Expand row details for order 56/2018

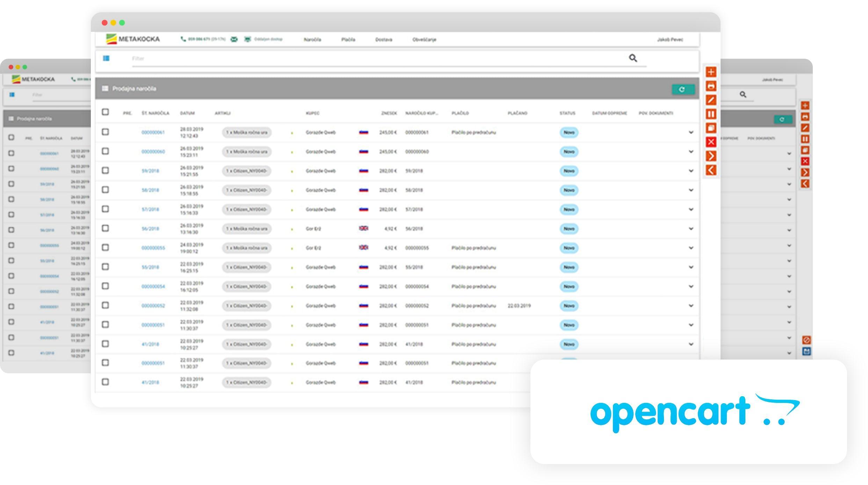pyautogui.click(x=691, y=229)
